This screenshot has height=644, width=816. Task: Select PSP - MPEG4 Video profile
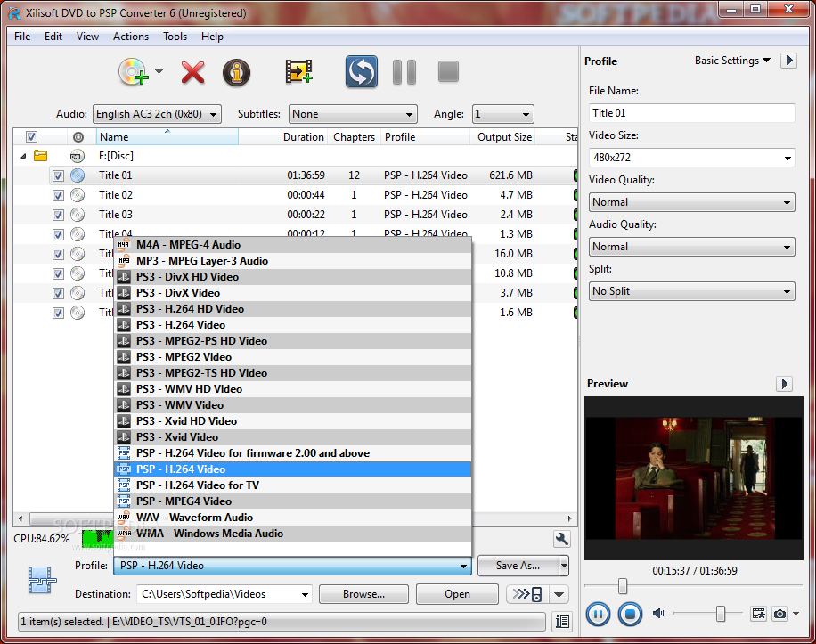(x=292, y=501)
